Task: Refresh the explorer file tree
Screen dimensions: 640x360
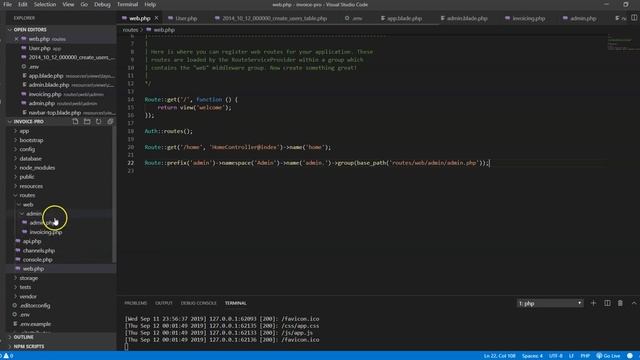Action: pyautogui.click(x=98, y=122)
